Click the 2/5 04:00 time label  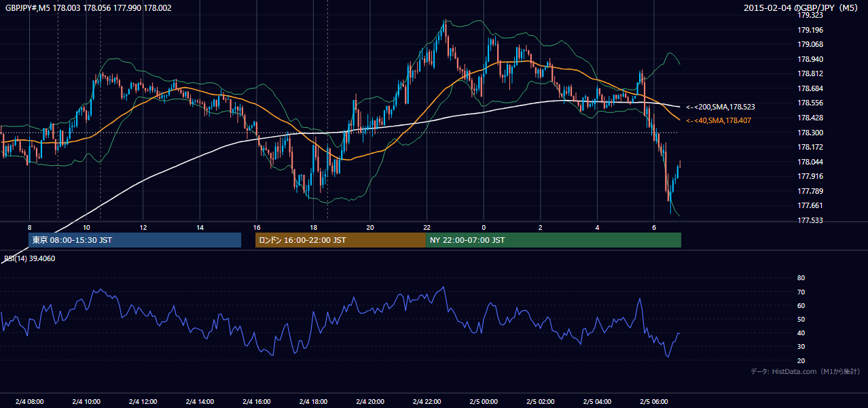597,401
